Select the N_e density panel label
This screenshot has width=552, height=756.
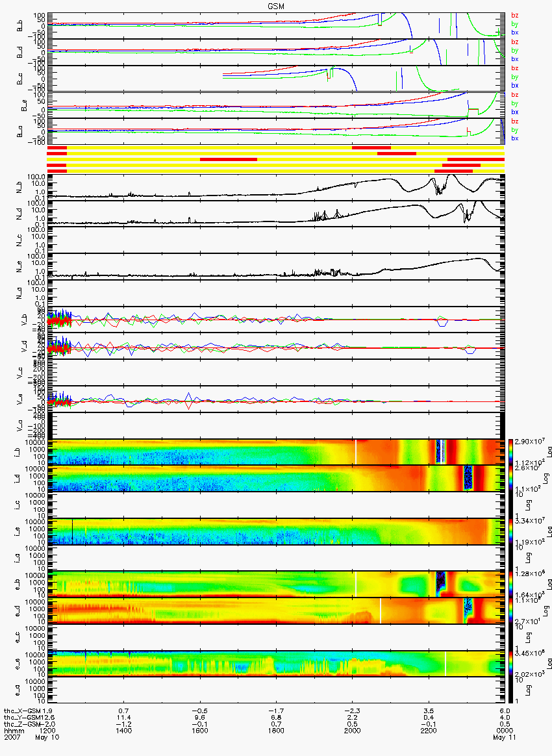tap(19, 267)
